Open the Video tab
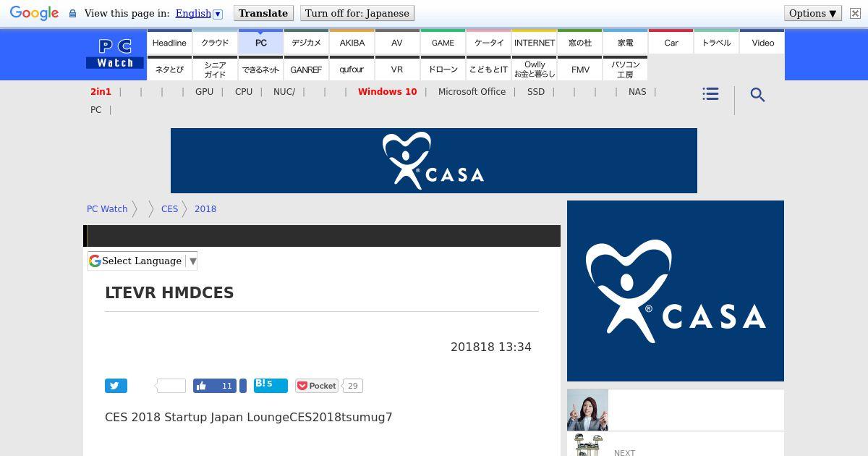The image size is (868, 456). point(762,42)
